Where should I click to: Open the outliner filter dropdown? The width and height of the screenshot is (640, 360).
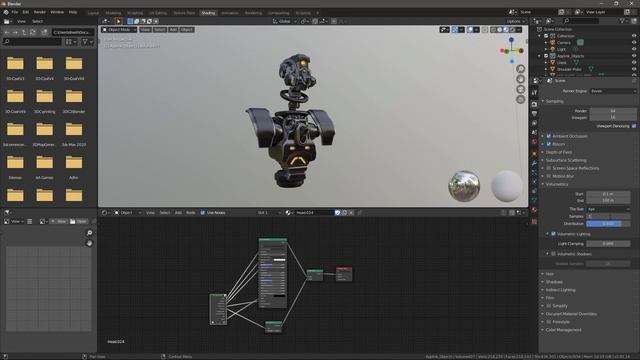(624, 21)
